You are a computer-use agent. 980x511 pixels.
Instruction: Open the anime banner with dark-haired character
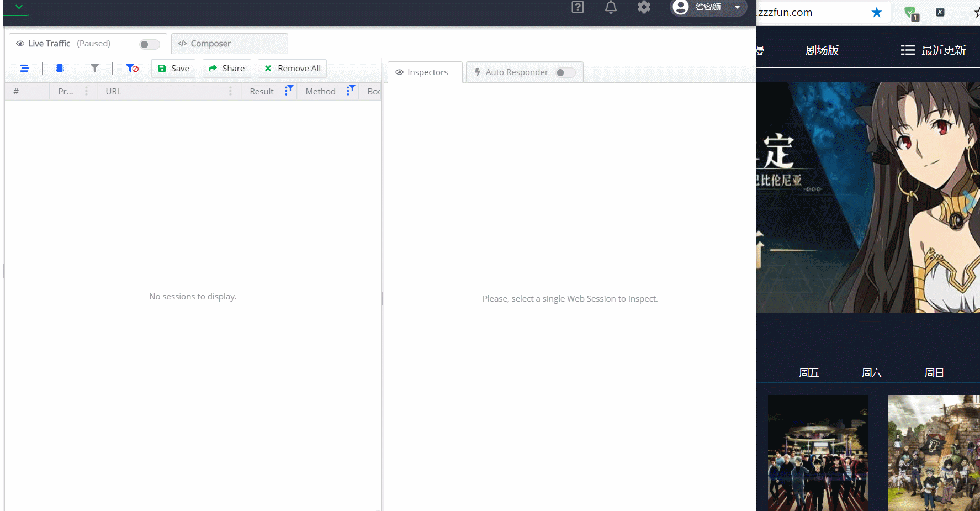tap(868, 197)
